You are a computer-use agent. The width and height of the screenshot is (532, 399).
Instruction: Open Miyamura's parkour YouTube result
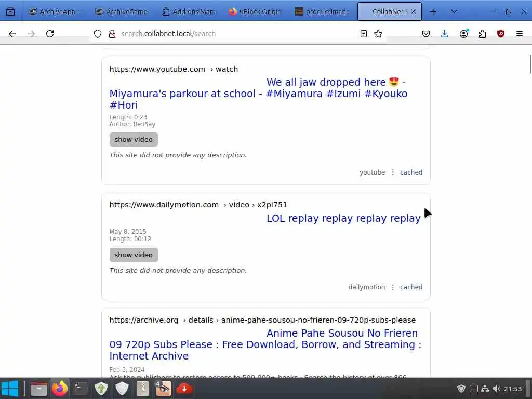pos(259,94)
